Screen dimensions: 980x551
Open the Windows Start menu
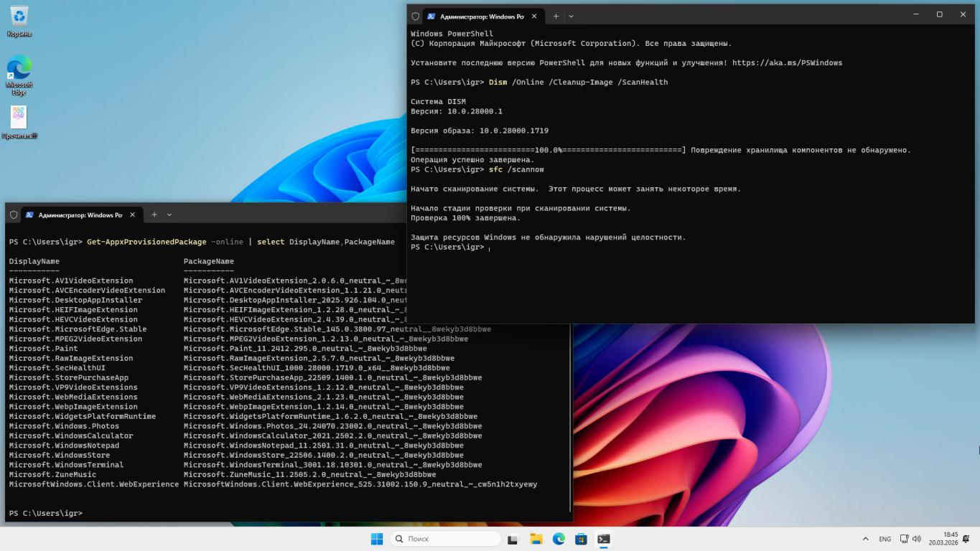[377, 539]
